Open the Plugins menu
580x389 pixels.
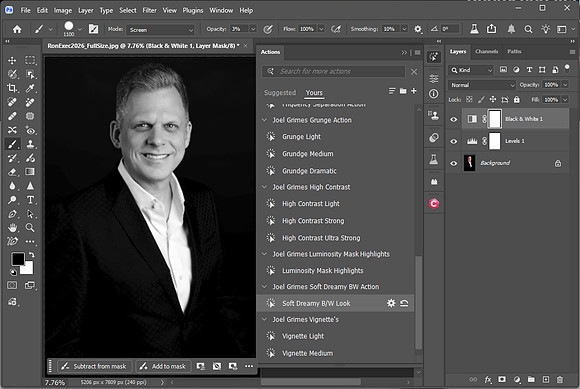point(193,10)
